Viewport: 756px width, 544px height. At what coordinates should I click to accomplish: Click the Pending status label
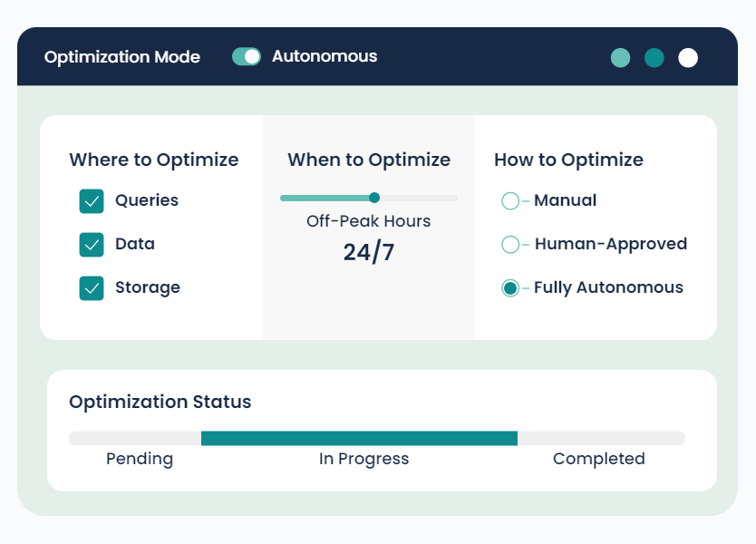coord(140,459)
